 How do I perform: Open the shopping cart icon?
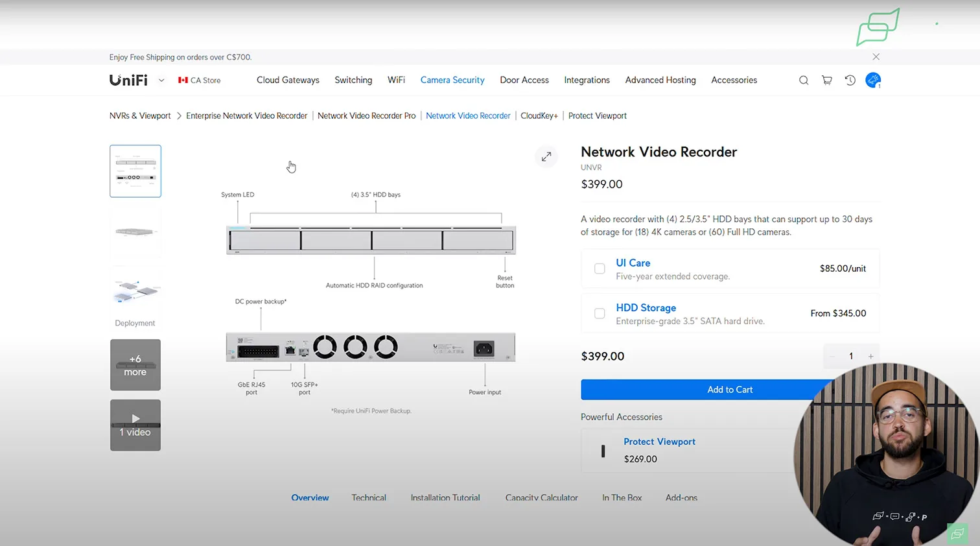pyautogui.click(x=827, y=80)
